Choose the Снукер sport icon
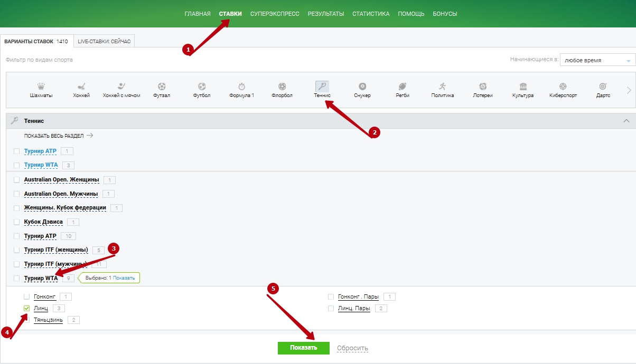The height and width of the screenshot is (364, 636). tap(362, 87)
